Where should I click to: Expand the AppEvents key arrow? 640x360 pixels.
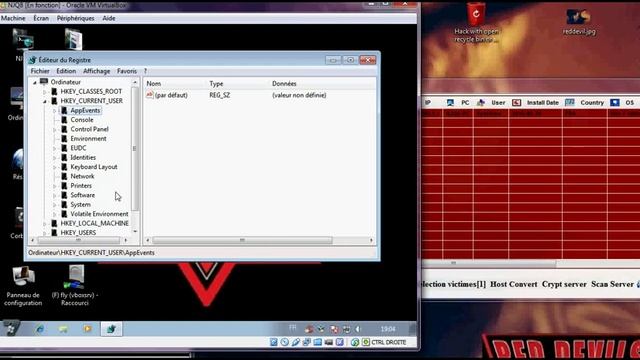tap(54, 111)
